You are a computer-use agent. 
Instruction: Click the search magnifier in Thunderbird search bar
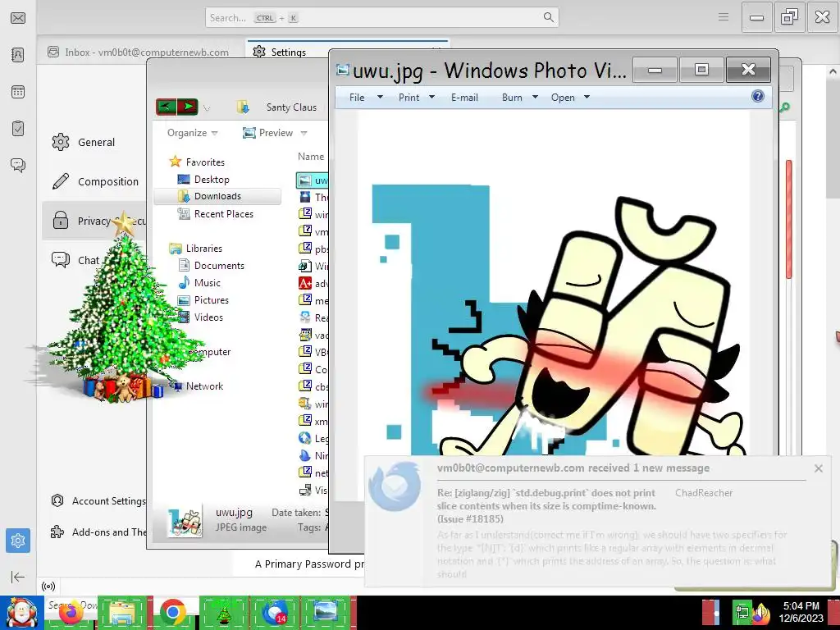549,18
